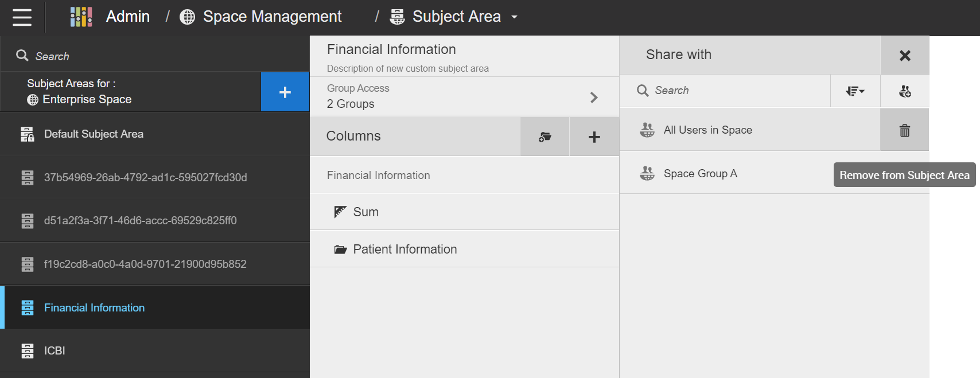This screenshot has width=980, height=378.
Task: Add a new column with plus icon
Action: [x=594, y=137]
